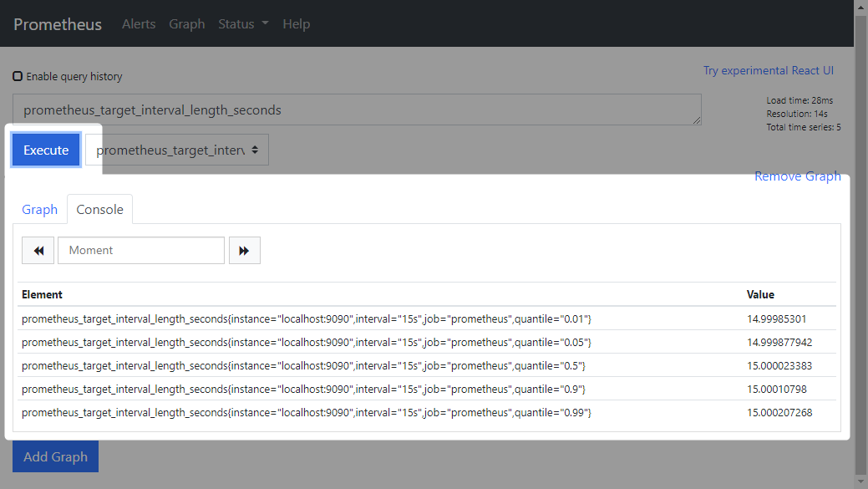
Task: Click the query expression text box
Action: (x=357, y=110)
